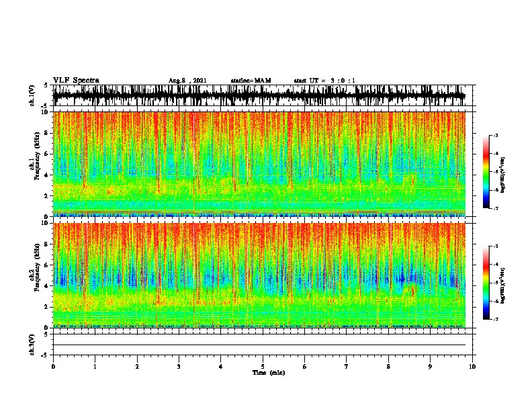Click time axis tick label "6"
Viewport: 532px width, 411px height.
pos(305,367)
